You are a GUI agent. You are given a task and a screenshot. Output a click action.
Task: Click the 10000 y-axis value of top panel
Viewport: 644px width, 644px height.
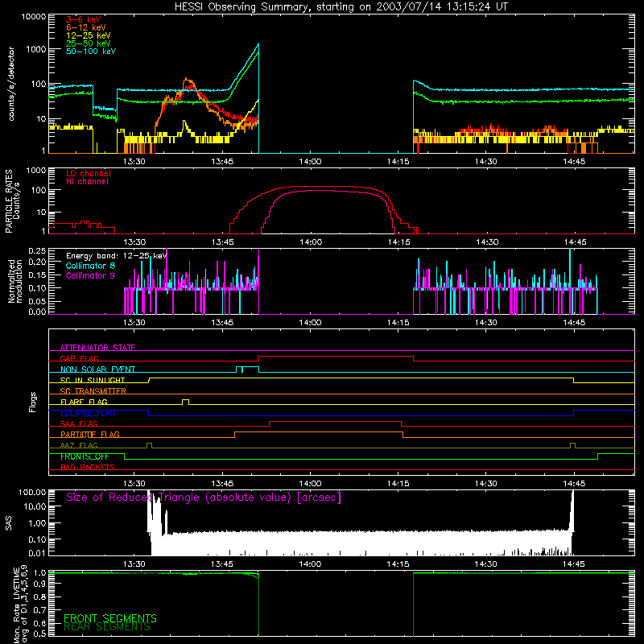pyautogui.click(x=34, y=17)
